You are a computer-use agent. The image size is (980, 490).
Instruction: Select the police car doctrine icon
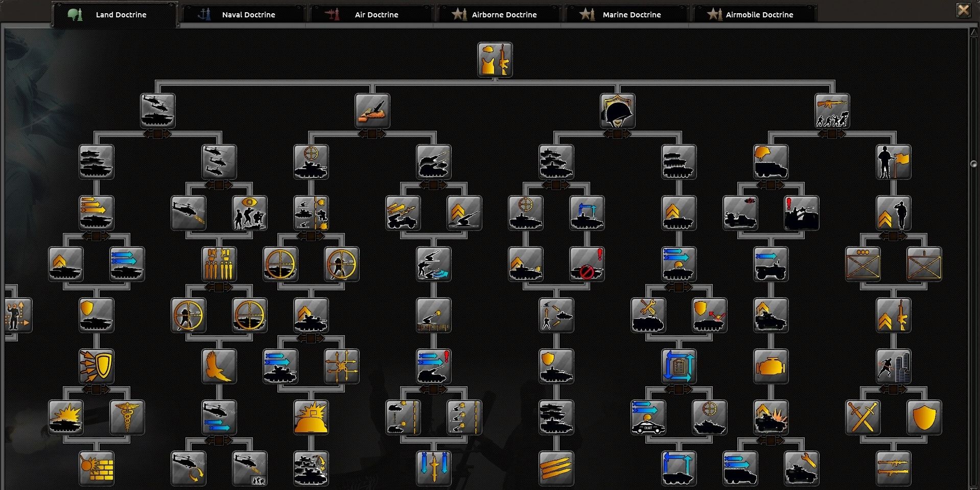pos(648,417)
